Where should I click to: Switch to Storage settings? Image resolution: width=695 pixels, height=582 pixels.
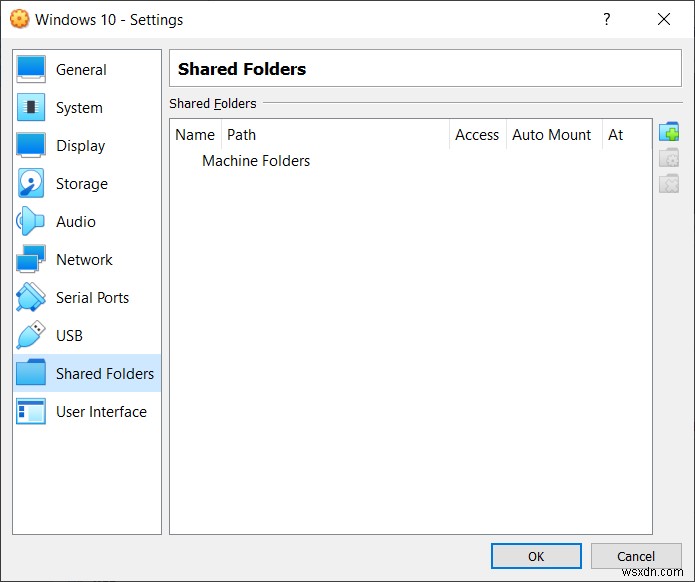tap(82, 184)
